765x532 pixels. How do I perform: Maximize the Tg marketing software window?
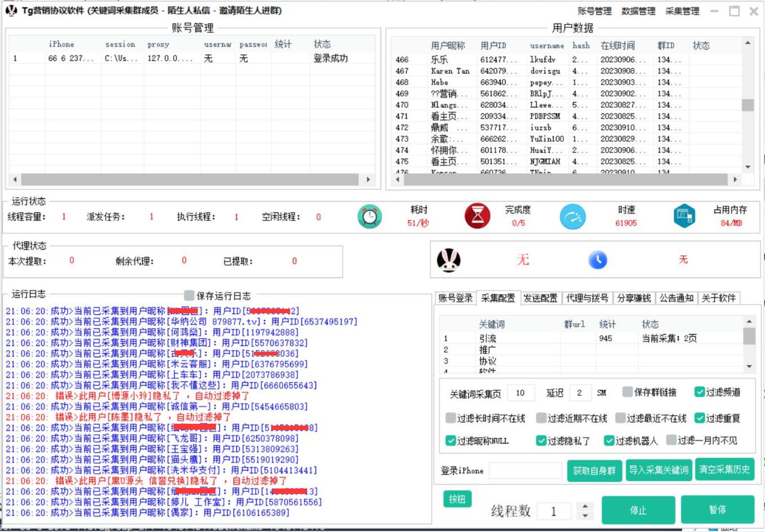pos(734,11)
